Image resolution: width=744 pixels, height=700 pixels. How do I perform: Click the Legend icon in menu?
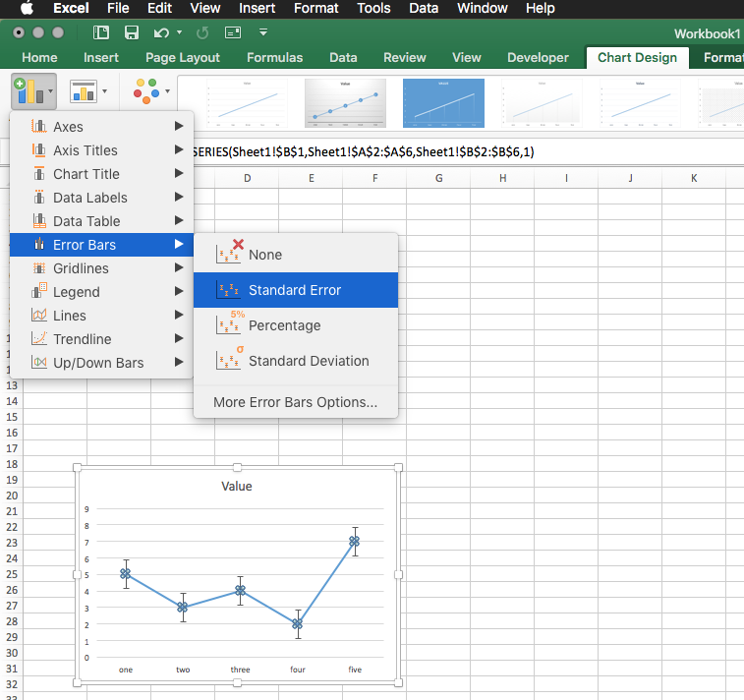point(39,291)
